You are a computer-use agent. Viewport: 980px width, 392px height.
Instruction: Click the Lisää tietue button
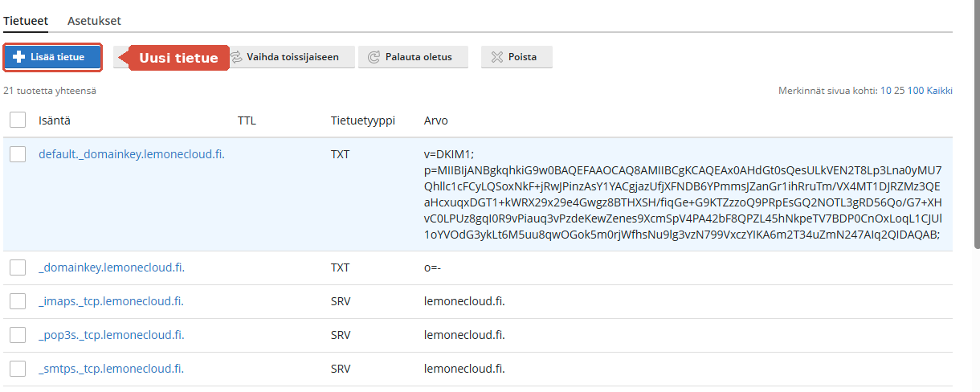pyautogui.click(x=52, y=57)
